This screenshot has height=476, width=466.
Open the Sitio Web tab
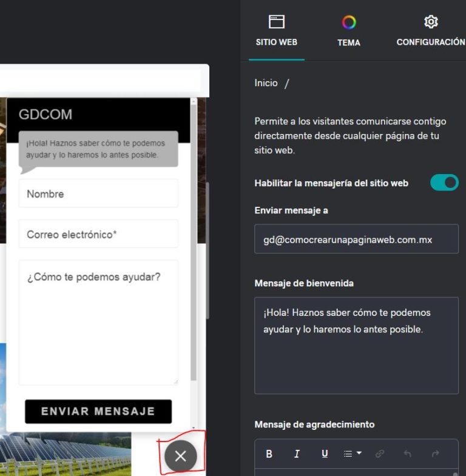[x=277, y=32]
